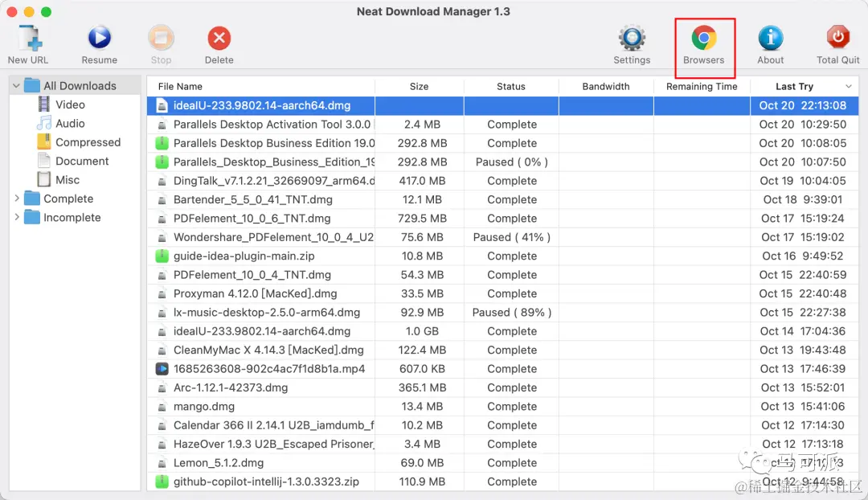
Task: Click the Oct 16 9:49:52 date cell
Action: click(x=803, y=256)
